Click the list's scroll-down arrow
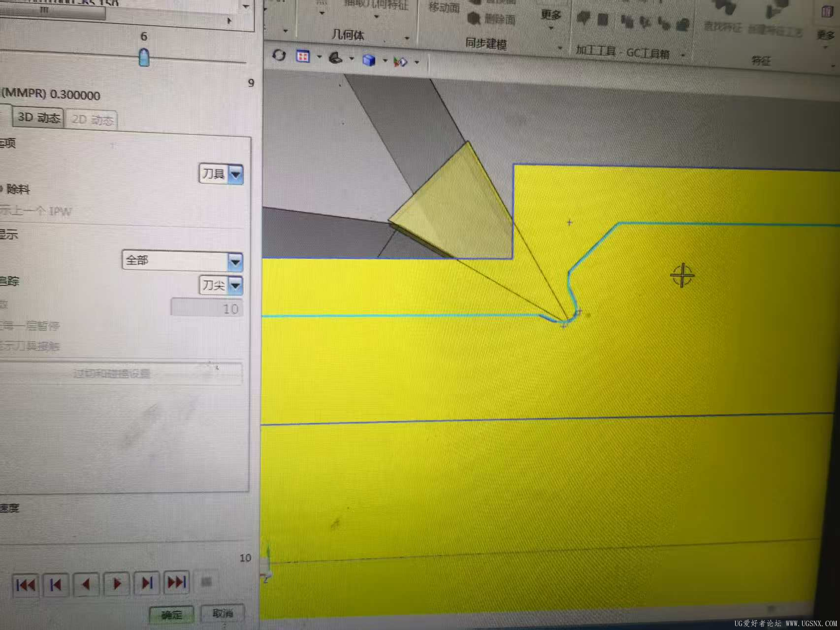Screen dimensions: 840x630 (246, 6)
